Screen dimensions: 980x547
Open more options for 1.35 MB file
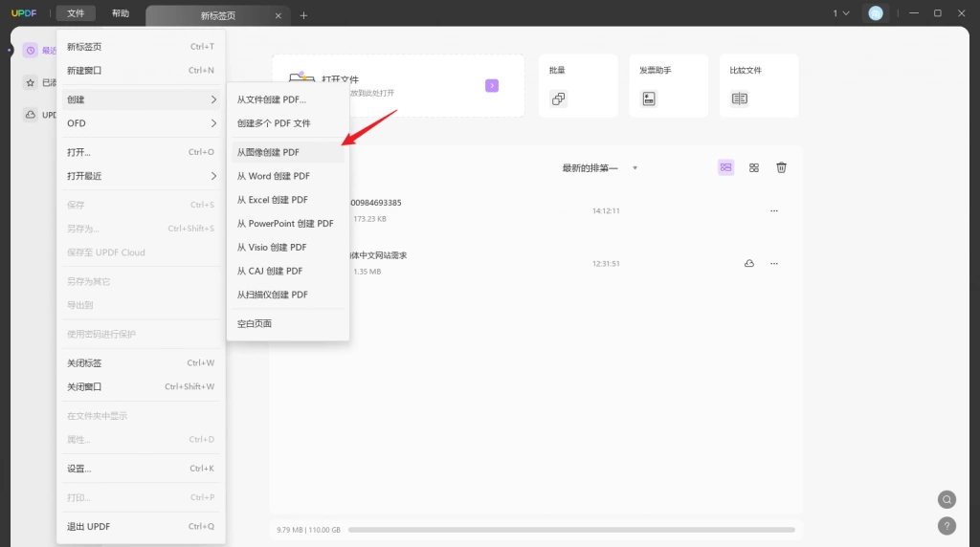point(773,264)
